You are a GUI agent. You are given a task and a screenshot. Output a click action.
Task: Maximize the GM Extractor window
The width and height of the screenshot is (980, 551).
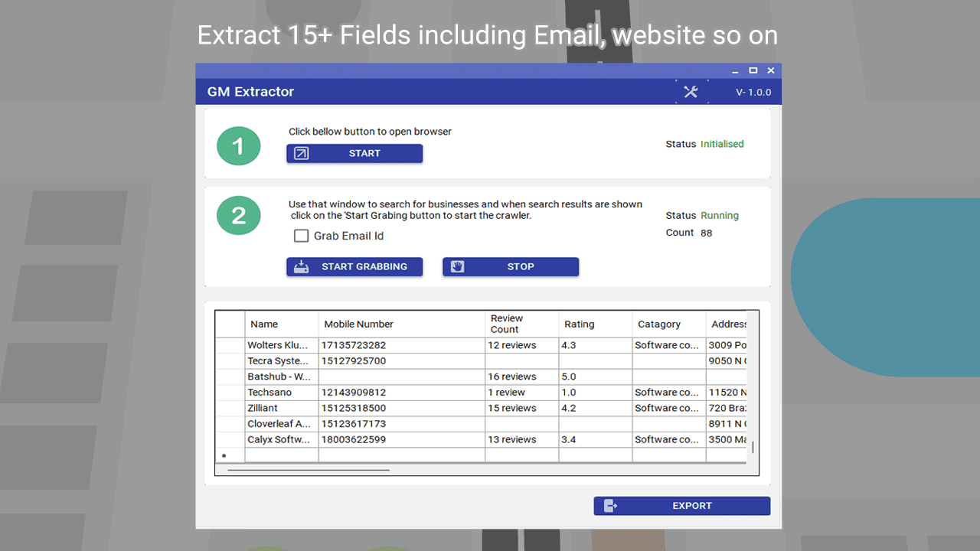[753, 70]
